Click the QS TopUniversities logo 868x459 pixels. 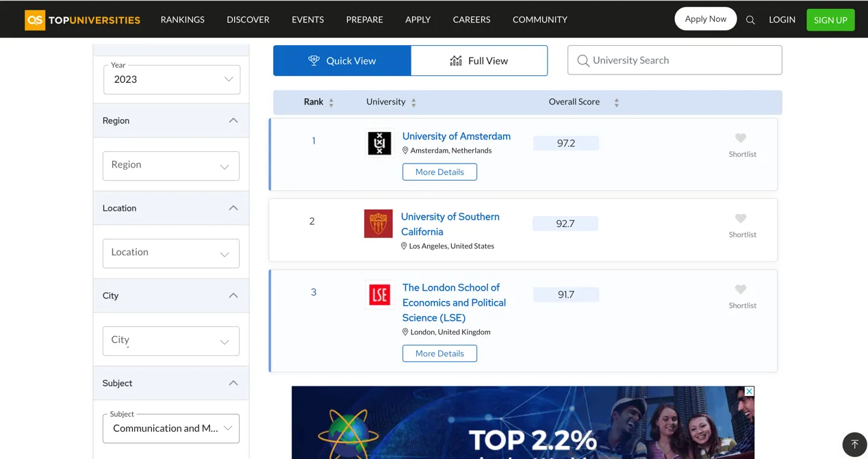82,20
